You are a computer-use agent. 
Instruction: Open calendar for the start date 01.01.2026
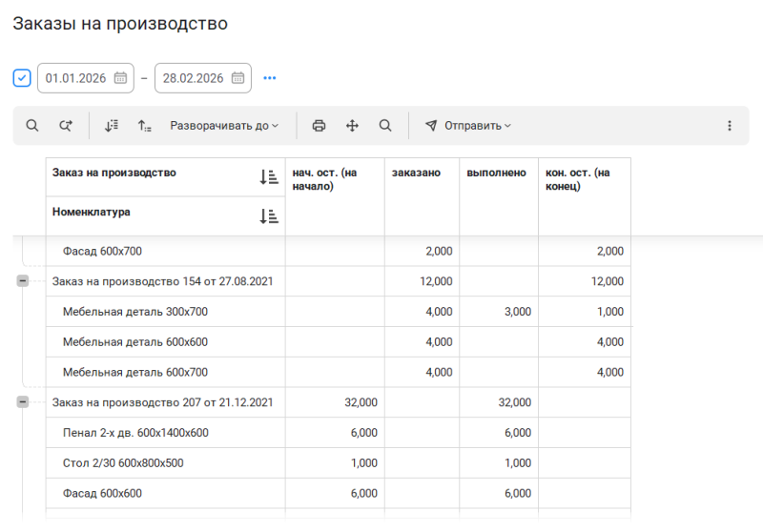120,78
